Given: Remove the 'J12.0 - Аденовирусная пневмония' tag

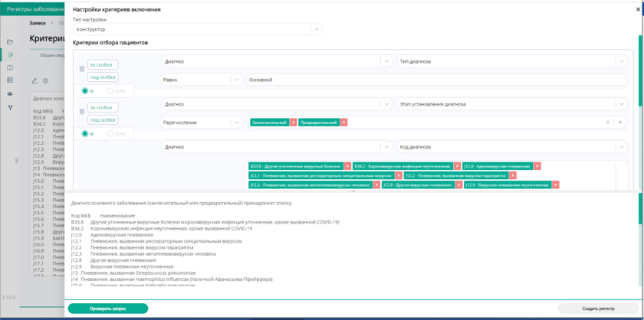Looking at the screenshot, I should 537,166.
